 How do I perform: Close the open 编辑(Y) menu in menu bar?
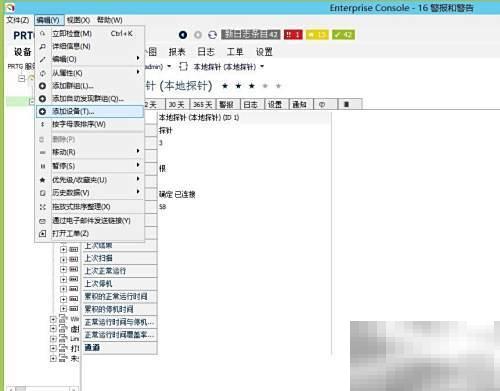[48, 20]
